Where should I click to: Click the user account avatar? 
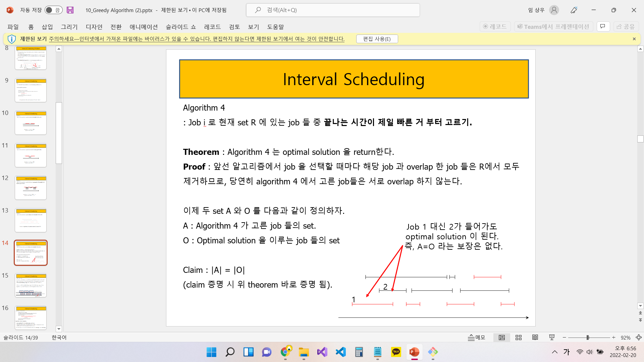[554, 10]
